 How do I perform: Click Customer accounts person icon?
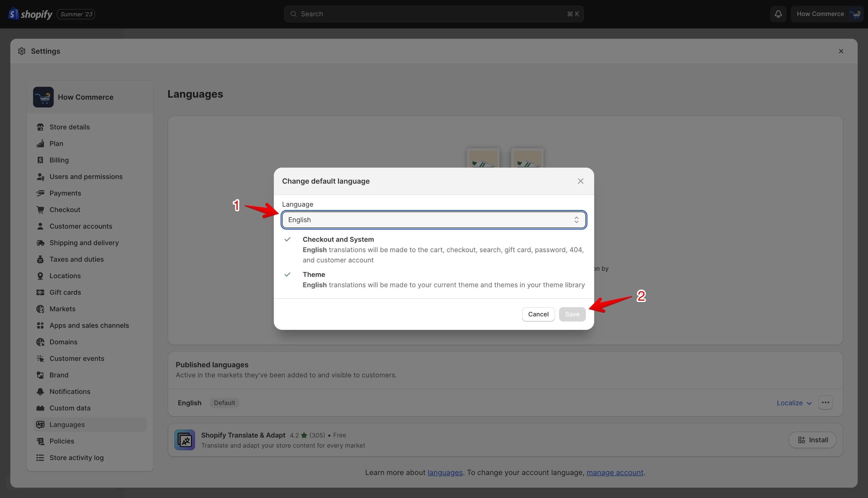click(x=40, y=226)
